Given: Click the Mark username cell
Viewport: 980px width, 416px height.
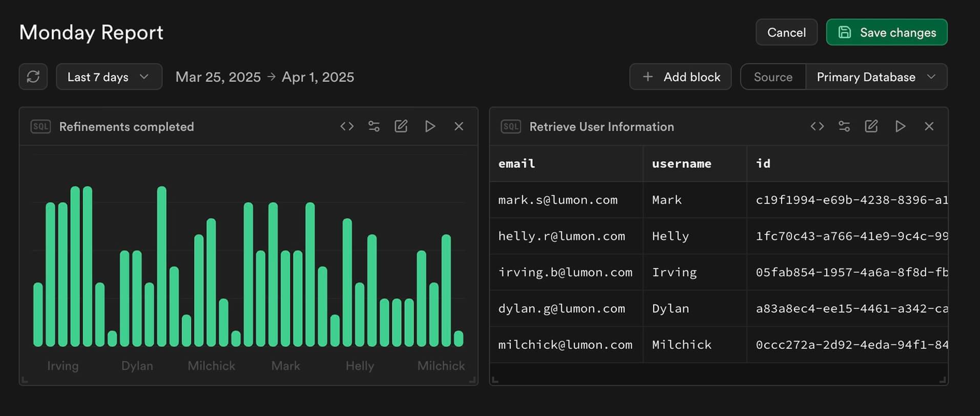Looking at the screenshot, I should (695, 200).
